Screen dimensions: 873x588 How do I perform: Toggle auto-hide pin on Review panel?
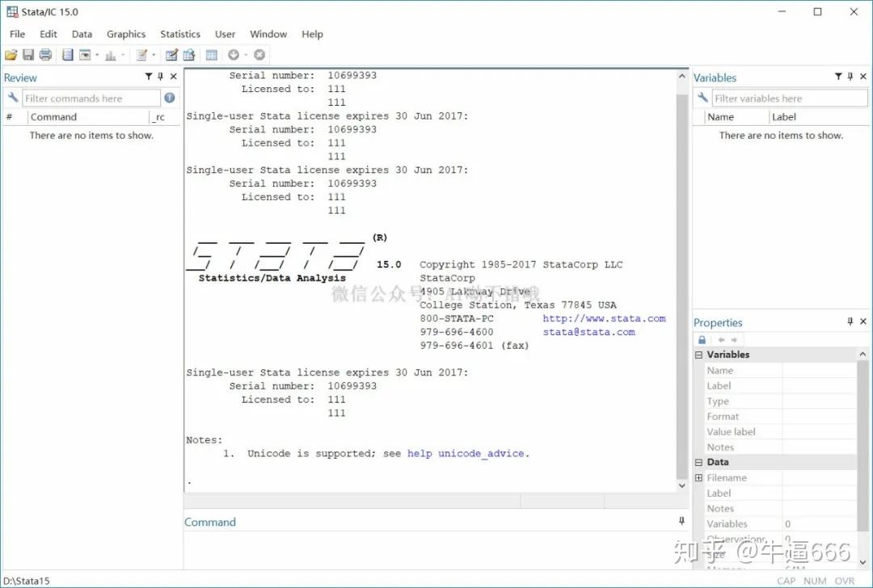(x=161, y=77)
